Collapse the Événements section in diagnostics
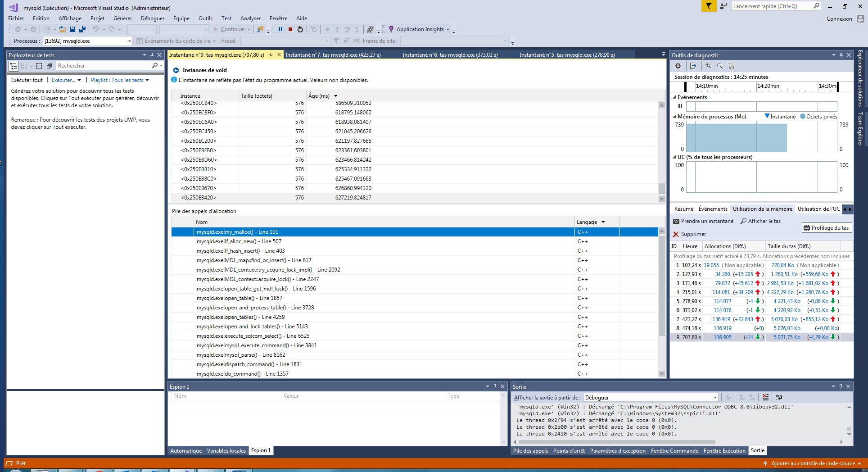The image size is (868, 472). point(674,97)
